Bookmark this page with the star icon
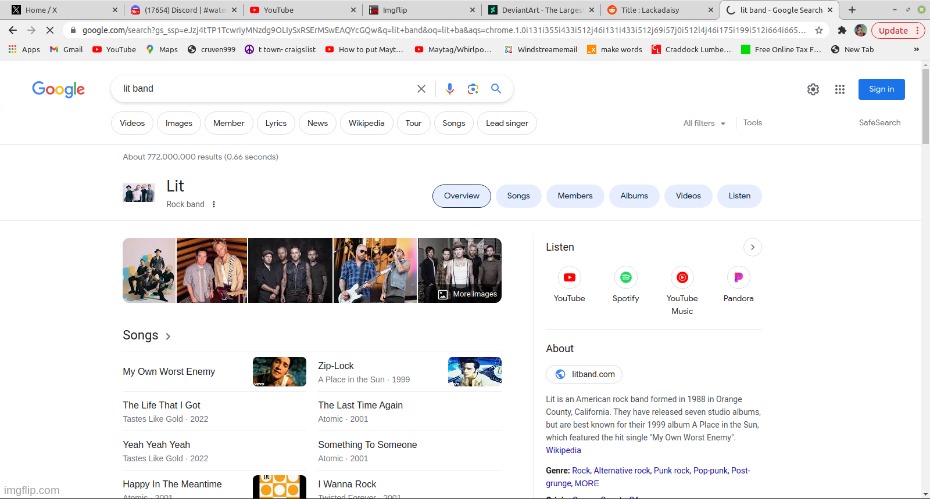The height and width of the screenshot is (499, 930). coord(819,30)
